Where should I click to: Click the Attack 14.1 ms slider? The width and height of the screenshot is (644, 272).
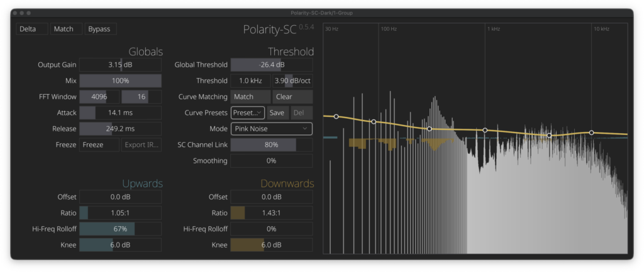120,113
